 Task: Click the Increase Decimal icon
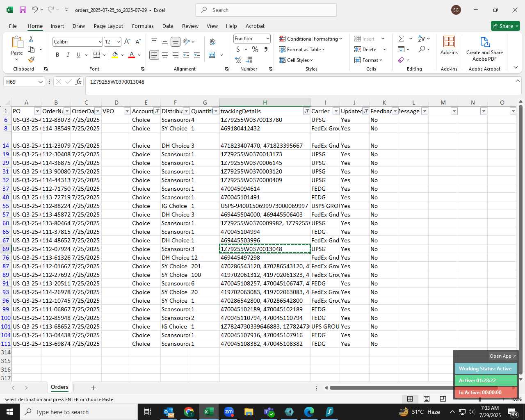238,60
